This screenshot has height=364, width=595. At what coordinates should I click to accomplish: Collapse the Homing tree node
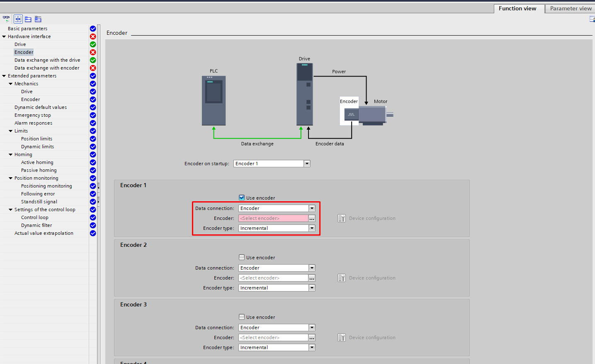click(x=11, y=154)
